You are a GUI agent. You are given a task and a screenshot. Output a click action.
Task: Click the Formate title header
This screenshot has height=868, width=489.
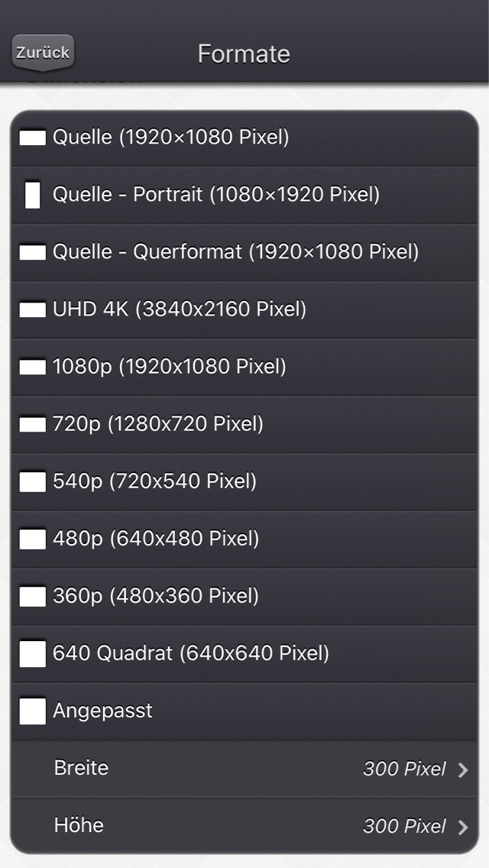tap(244, 53)
